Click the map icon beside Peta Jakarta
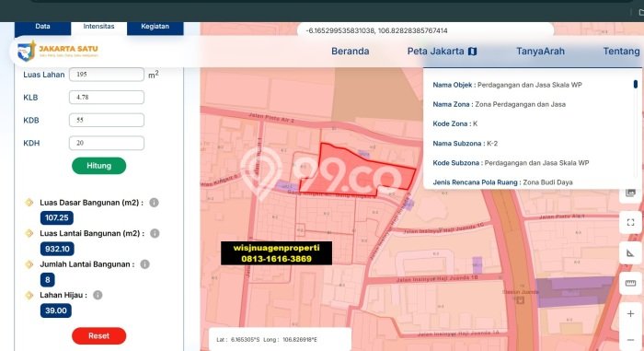The width and height of the screenshot is (644, 351). coord(472,52)
